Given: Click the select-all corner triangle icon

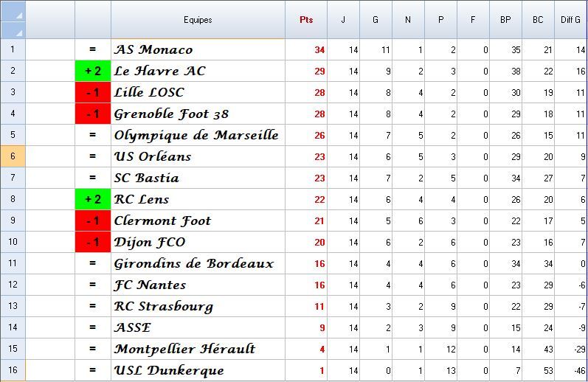Looking at the screenshot, I should click(x=13, y=20).
